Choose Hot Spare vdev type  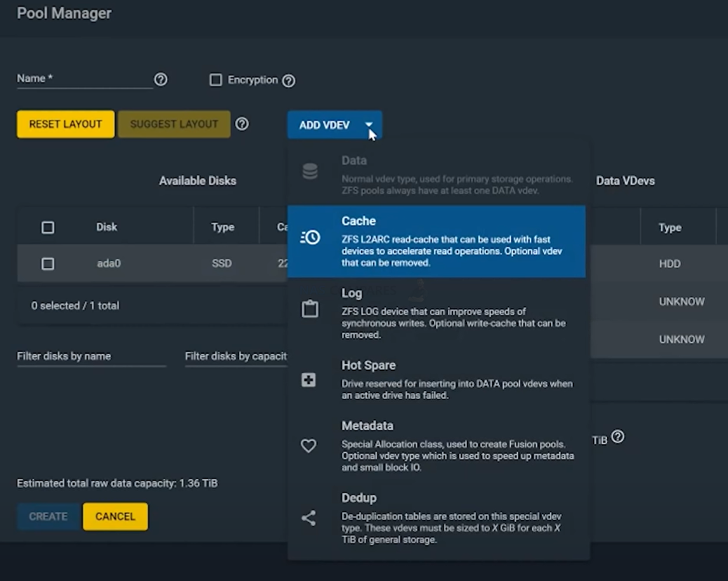pyautogui.click(x=436, y=380)
